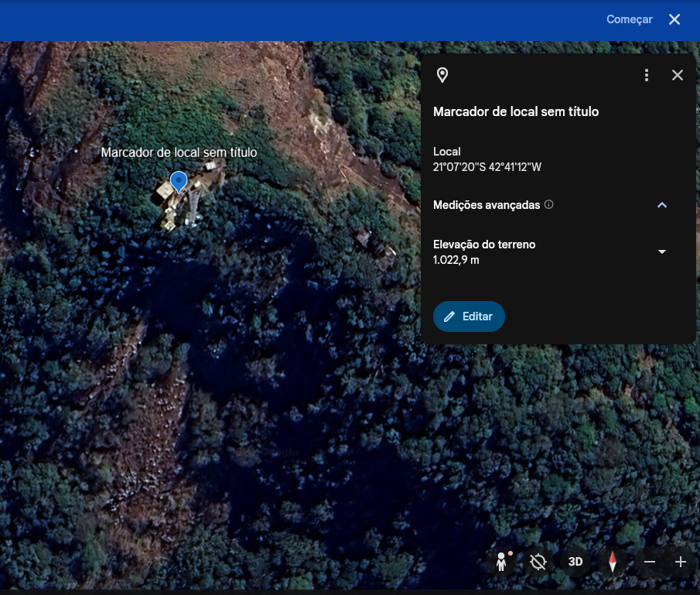Image resolution: width=700 pixels, height=595 pixels.
Task: Click the panel title Marcador de local sem título
Action: pos(516,111)
